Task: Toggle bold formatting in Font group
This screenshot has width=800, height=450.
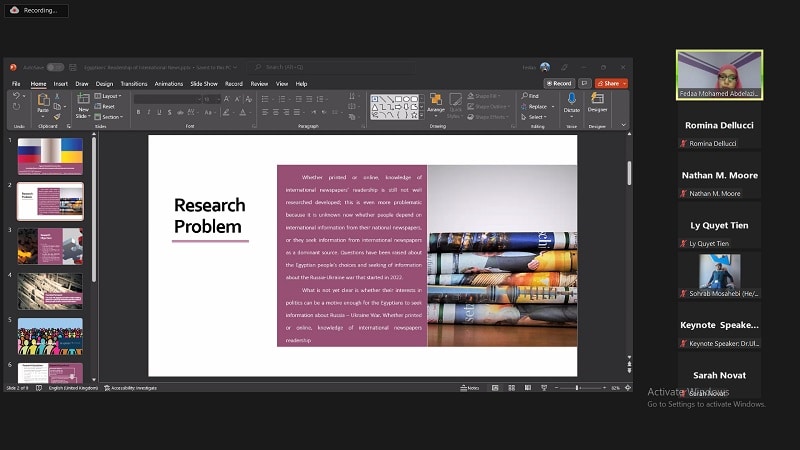Action: click(x=139, y=112)
